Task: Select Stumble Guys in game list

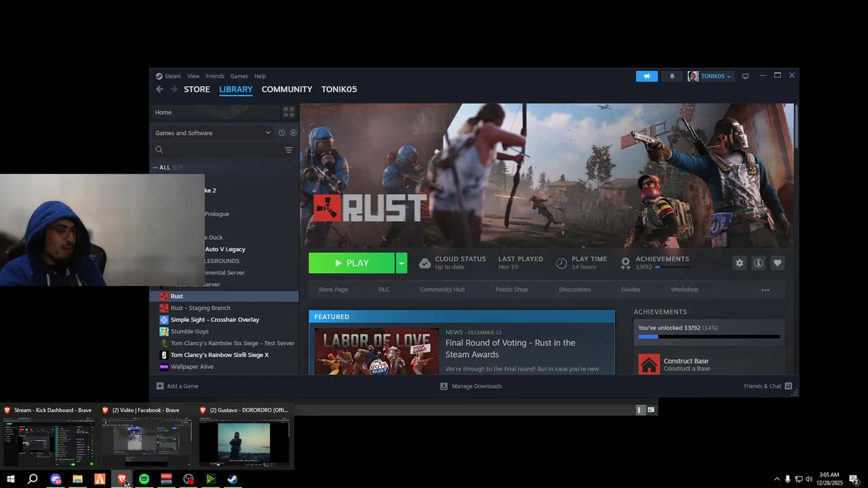Action: tap(190, 331)
